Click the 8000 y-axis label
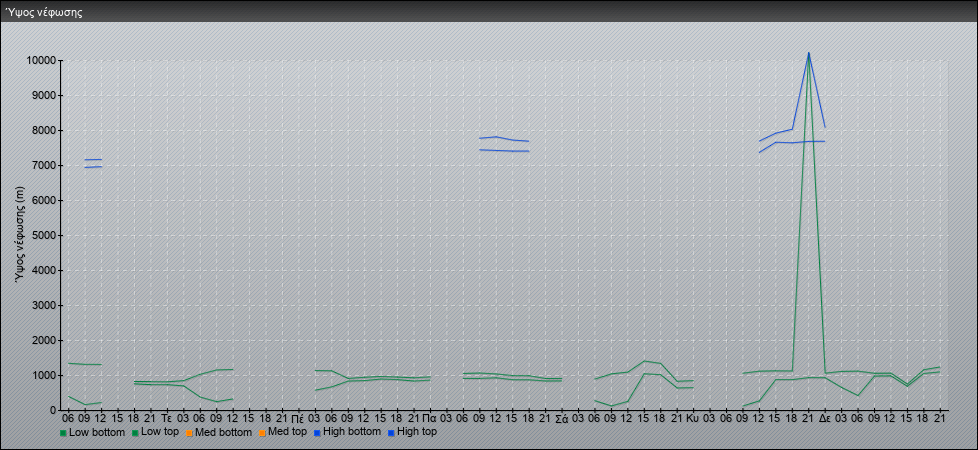Screen dimensions: 978x450 [x=44, y=130]
